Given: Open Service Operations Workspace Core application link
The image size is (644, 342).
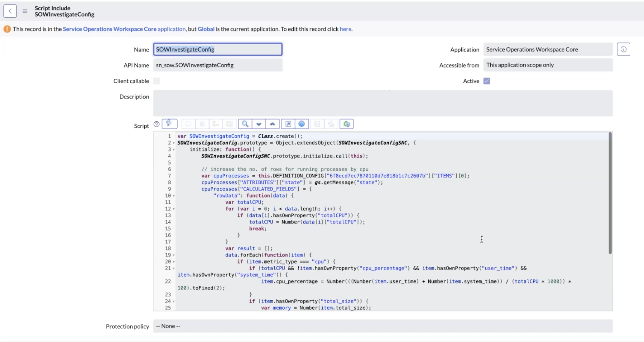Looking at the screenshot, I should click(124, 29).
